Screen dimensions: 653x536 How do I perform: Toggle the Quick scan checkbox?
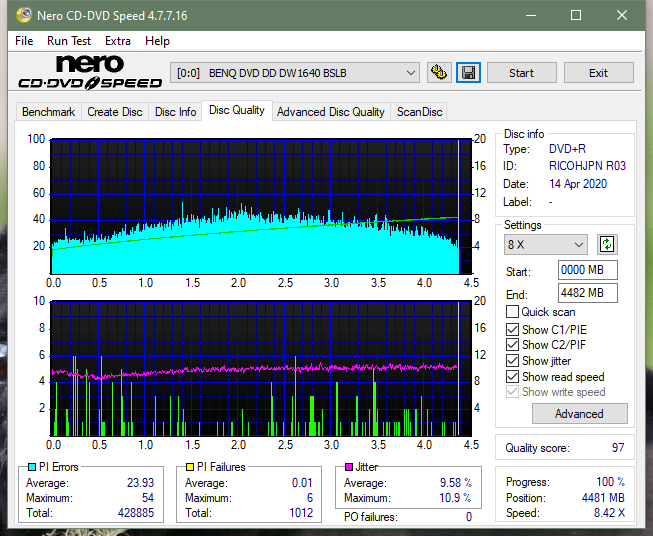[x=512, y=312]
